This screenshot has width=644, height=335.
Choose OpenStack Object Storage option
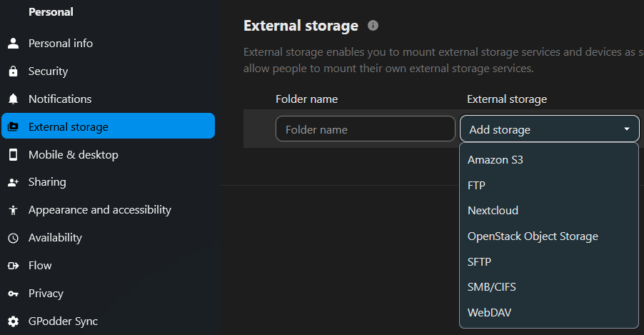(x=533, y=236)
